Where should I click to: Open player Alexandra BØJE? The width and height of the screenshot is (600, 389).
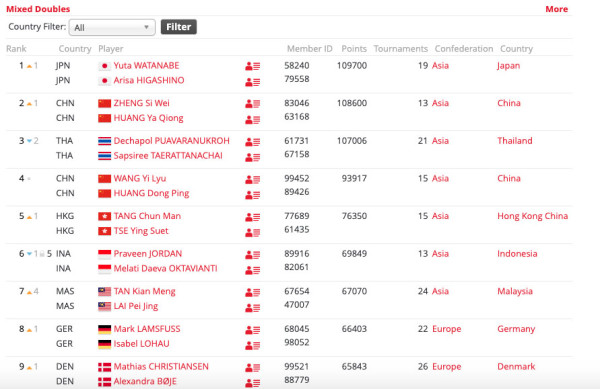pos(145,381)
